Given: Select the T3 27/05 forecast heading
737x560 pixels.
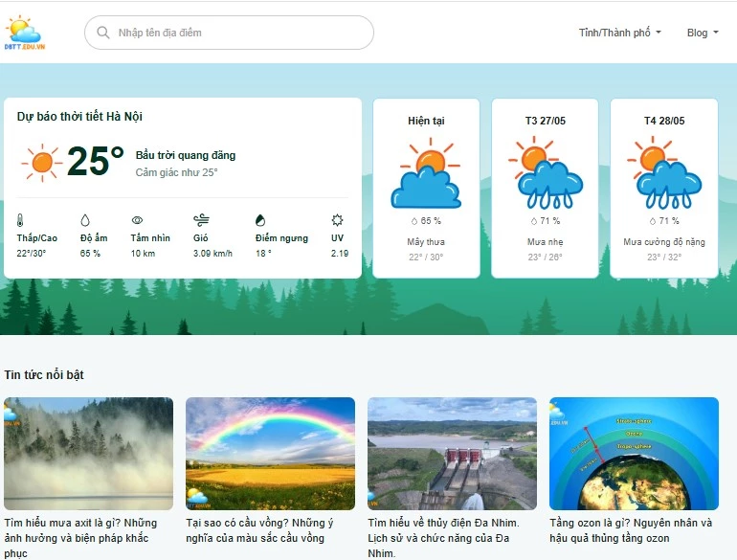Looking at the screenshot, I should tap(546, 121).
